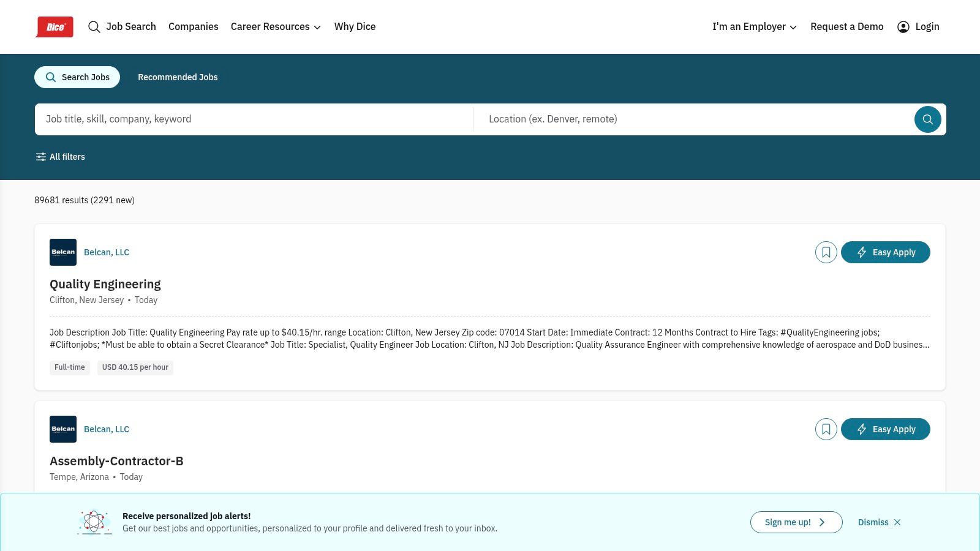Expand the I'm an Employer dropdown
The height and width of the screenshot is (551, 980).
(755, 26)
